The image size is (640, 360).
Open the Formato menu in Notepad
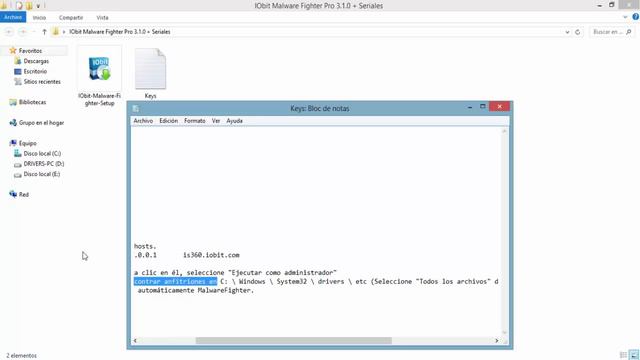[195, 121]
